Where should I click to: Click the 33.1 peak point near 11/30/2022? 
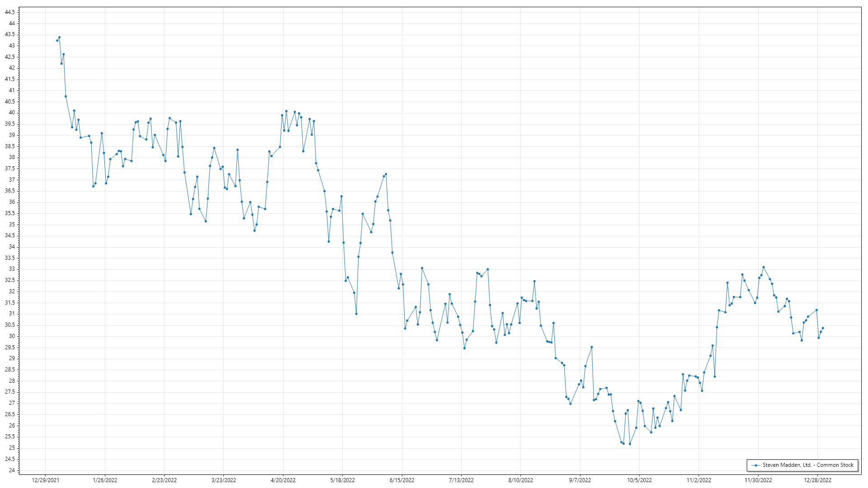[x=764, y=267]
